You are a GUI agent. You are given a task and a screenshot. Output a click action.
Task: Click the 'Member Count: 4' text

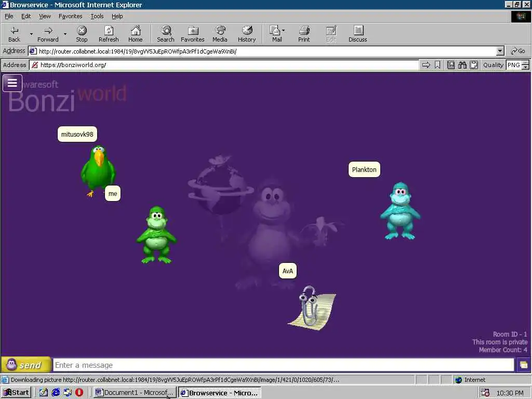coord(503,350)
